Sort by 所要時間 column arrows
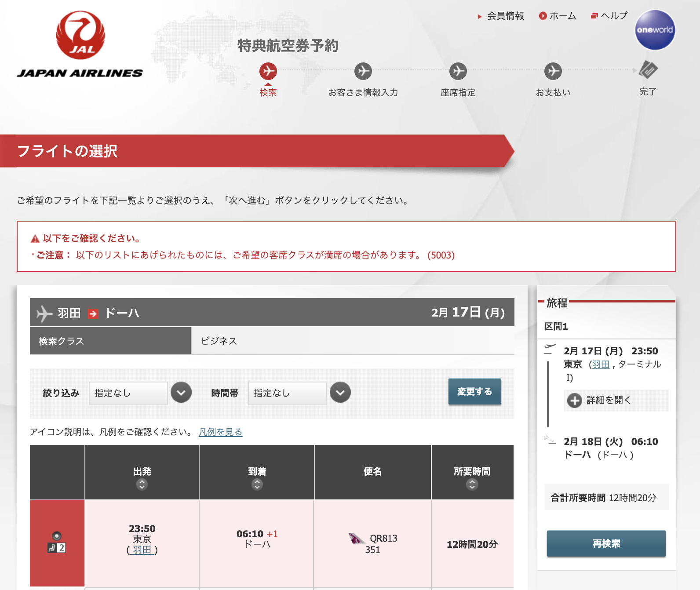Screen dimensions: 700x590 click(x=472, y=484)
